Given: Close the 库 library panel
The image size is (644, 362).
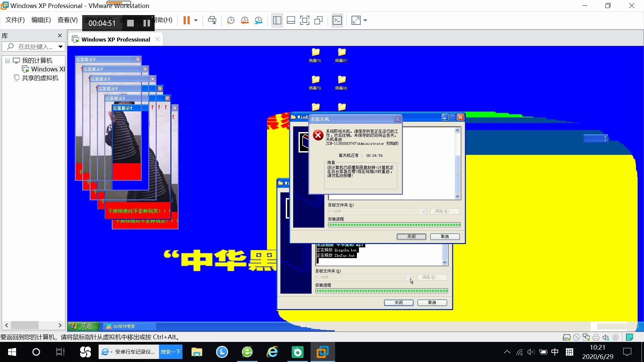Looking at the screenshot, I should coord(60,36).
